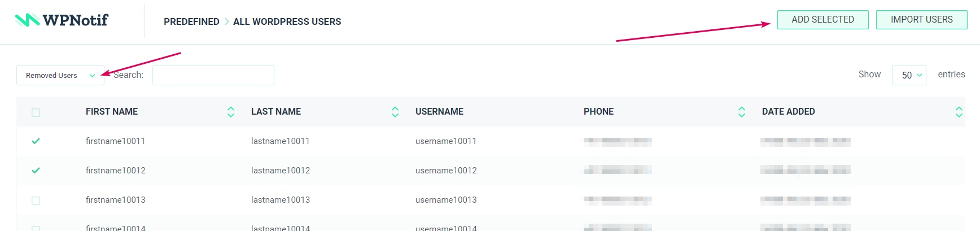
Task: Uncheck the firstname10011 row checkbox
Action: tap(36, 141)
